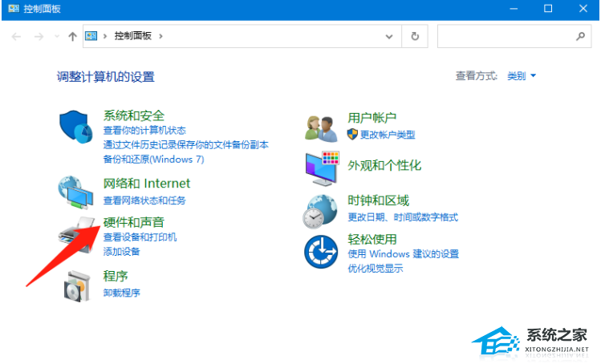The height and width of the screenshot is (364, 601).
Task: Open 硬件和声音 category
Action: [134, 222]
